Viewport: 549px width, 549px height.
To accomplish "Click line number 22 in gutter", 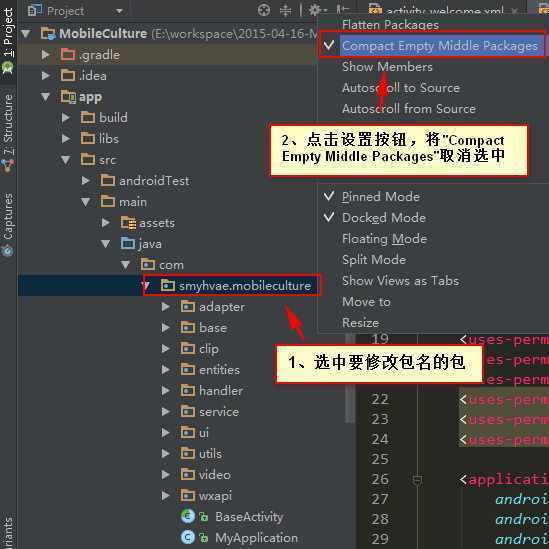I will click(380, 399).
